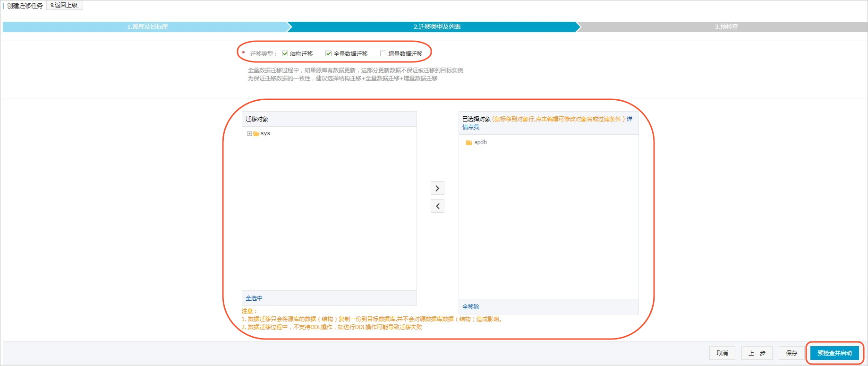Click the spdb folder icon

(x=469, y=142)
